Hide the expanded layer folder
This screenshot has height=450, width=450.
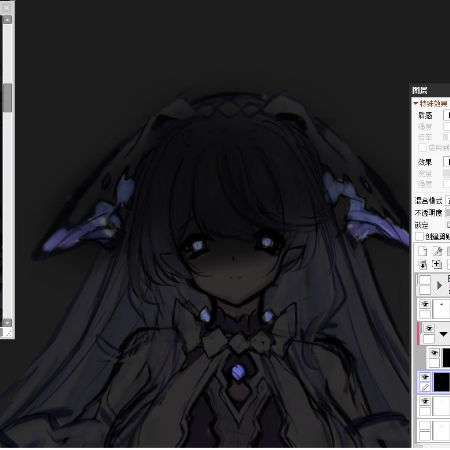[x=429, y=328]
